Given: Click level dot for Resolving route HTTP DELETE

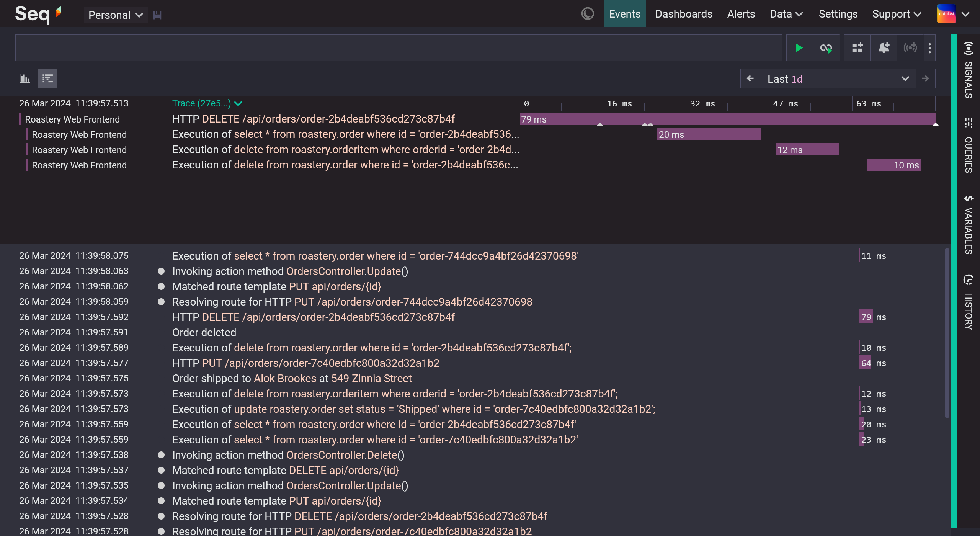Looking at the screenshot, I should point(161,516).
